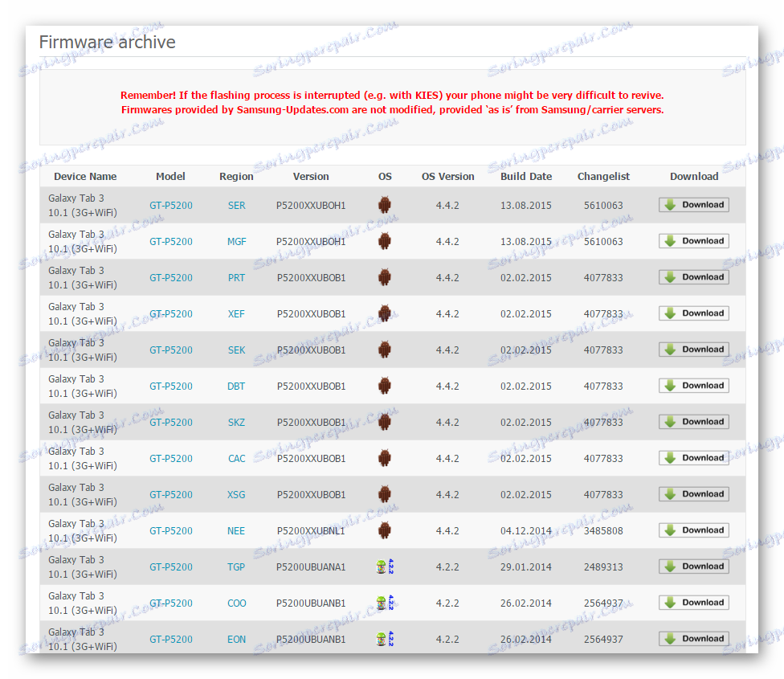Click the Version column header
The height and width of the screenshot is (679, 784).
(311, 177)
